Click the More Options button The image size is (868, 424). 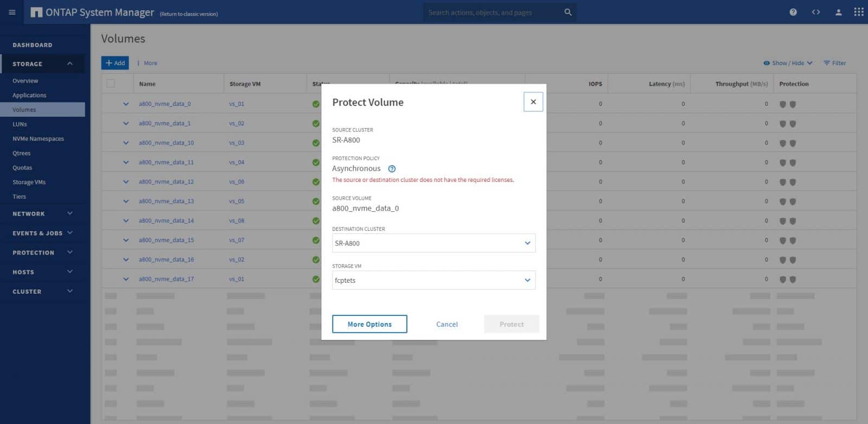pos(369,324)
